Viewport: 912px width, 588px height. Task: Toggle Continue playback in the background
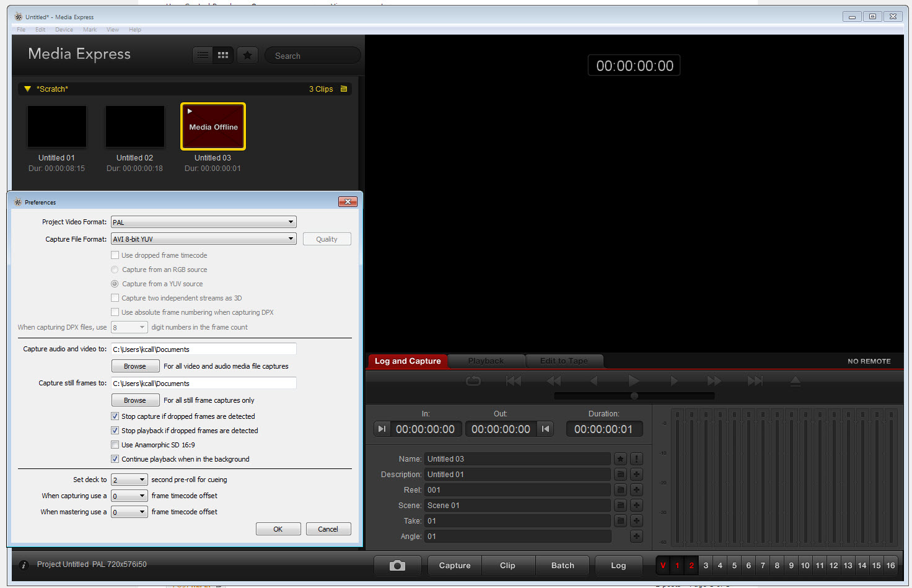click(115, 459)
